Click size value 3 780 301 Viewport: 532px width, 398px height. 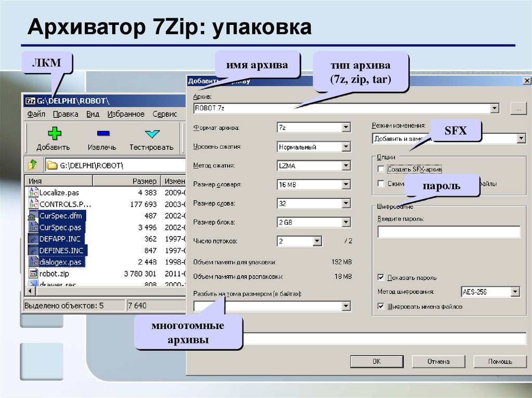[140, 273]
